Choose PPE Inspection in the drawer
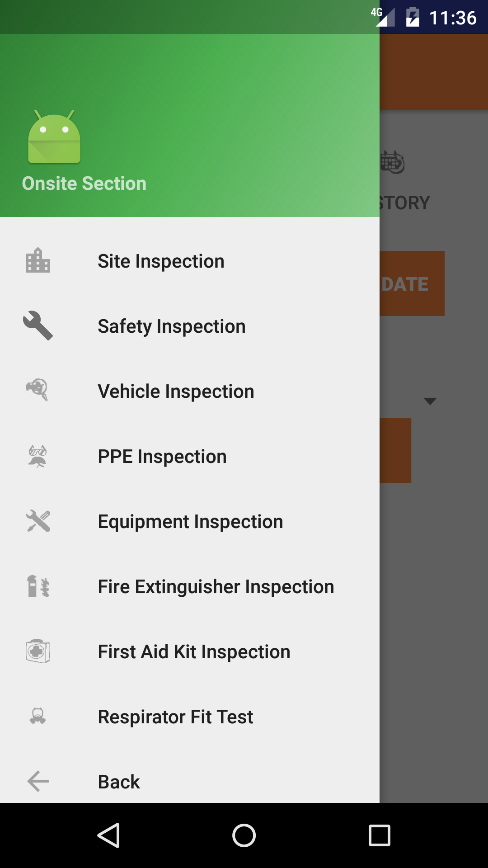This screenshot has width=488, height=868. coord(162,457)
